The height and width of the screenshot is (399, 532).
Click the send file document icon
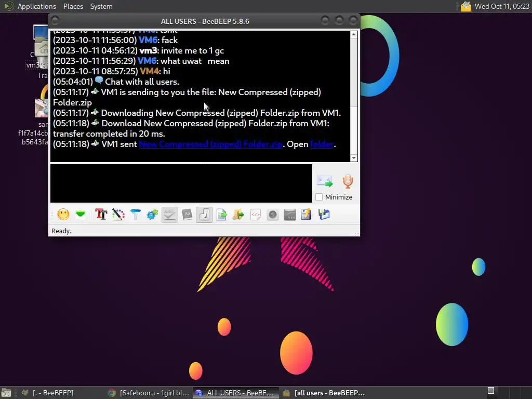pyautogui.click(x=221, y=215)
